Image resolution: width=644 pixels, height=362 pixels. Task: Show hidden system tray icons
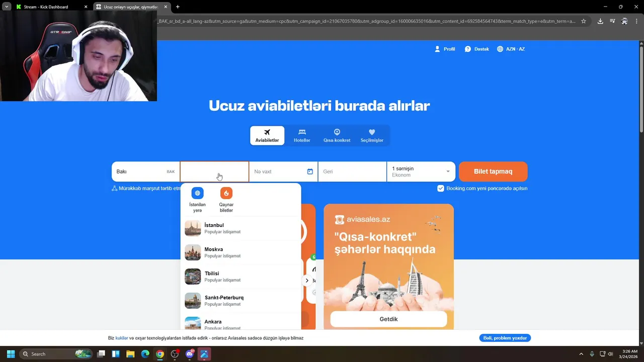581,354
